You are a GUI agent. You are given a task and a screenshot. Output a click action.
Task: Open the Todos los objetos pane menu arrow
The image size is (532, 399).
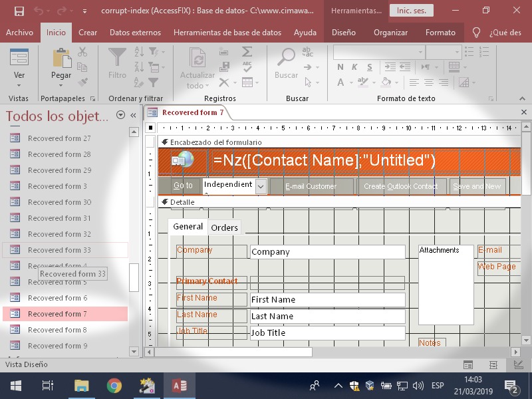pos(120,115)
